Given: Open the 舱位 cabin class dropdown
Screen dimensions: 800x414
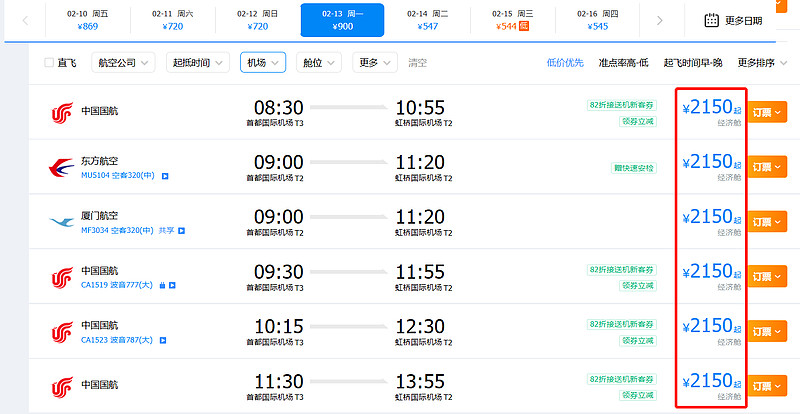Looking at the screenshot, I should pyautogui.click(x=319, y=63).
